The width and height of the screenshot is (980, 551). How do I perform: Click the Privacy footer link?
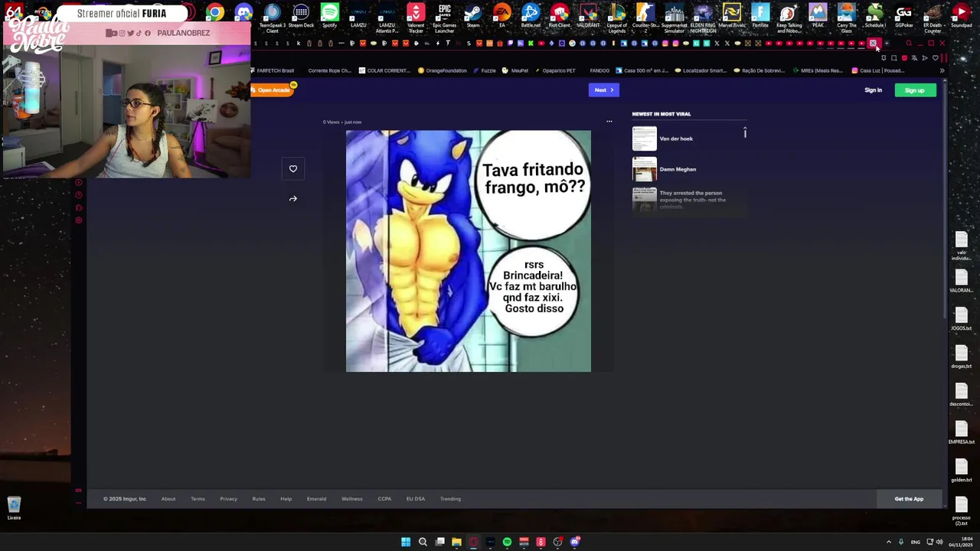pyautogui.click(x=228, y=499)
